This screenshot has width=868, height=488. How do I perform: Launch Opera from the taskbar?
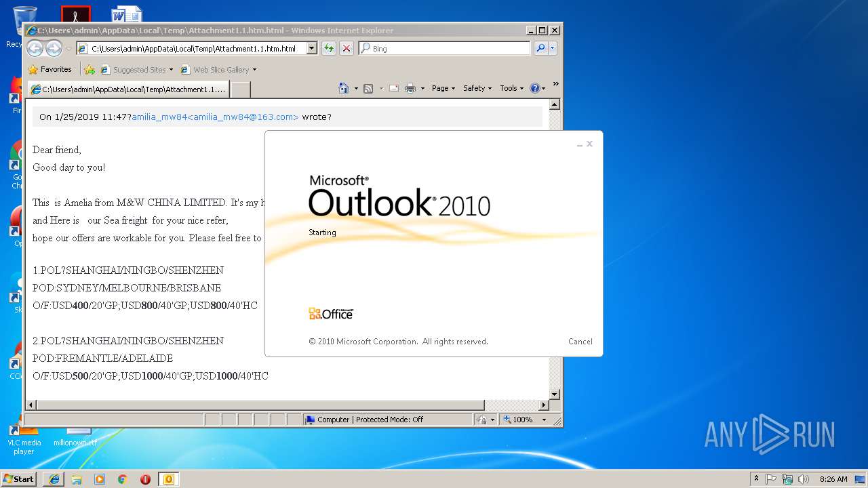(x=145, y=479)
